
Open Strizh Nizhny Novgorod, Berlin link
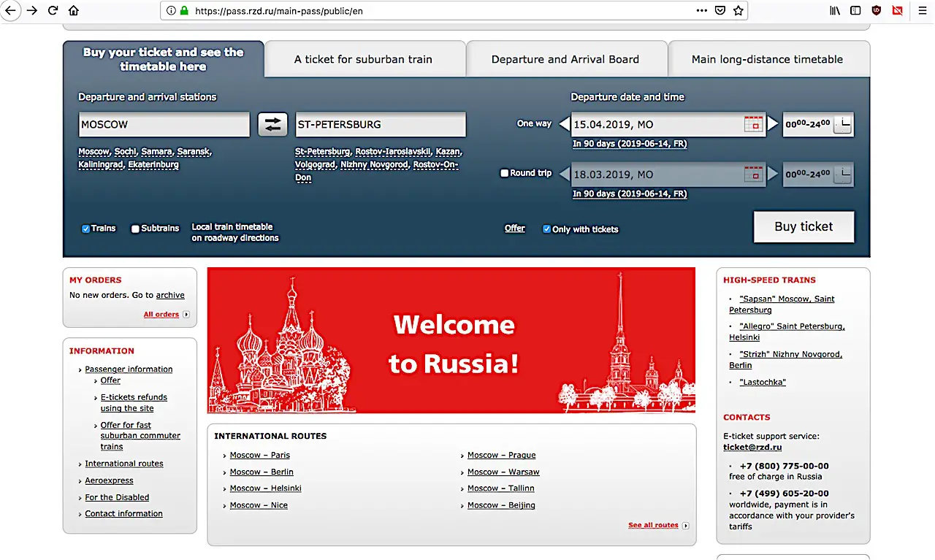click(x=786, y=360)
